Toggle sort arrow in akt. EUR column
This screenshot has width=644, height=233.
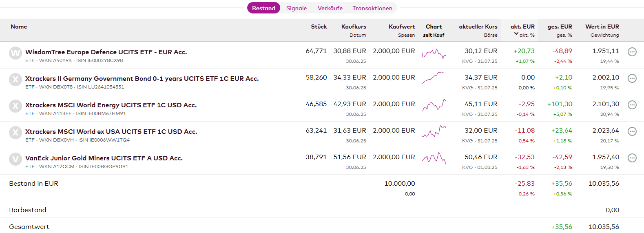pyautogui.click(x=516, y=34)
